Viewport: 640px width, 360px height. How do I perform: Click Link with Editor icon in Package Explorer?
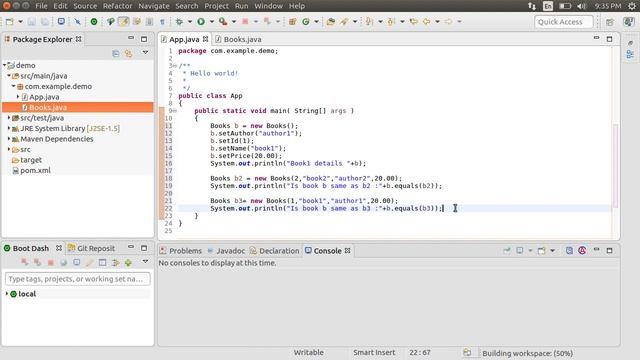coord(129,53)
